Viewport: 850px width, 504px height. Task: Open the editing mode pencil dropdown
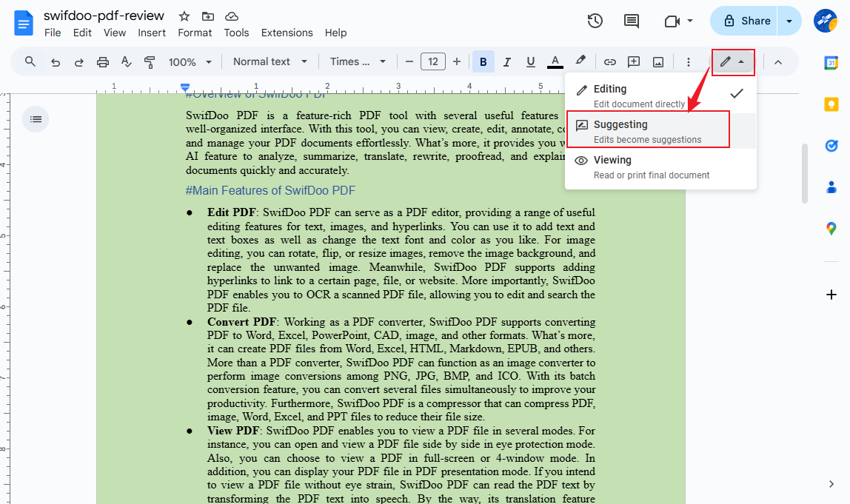[733, 61]
